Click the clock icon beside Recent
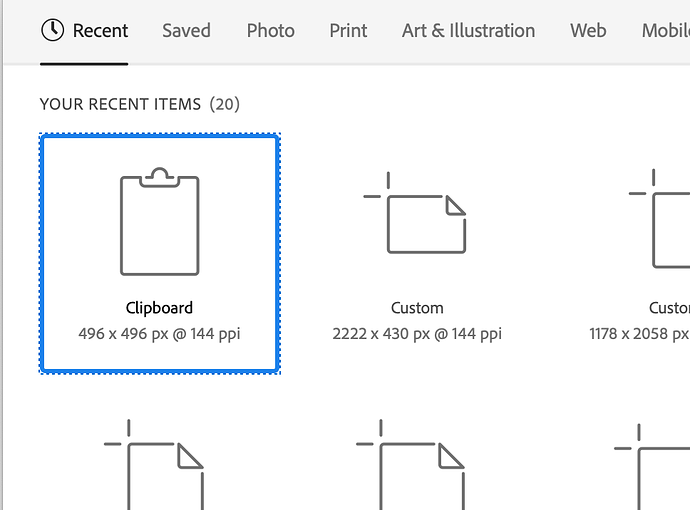Image resolution: width=690 pixels, height=510 pixels. click(52, 30)
